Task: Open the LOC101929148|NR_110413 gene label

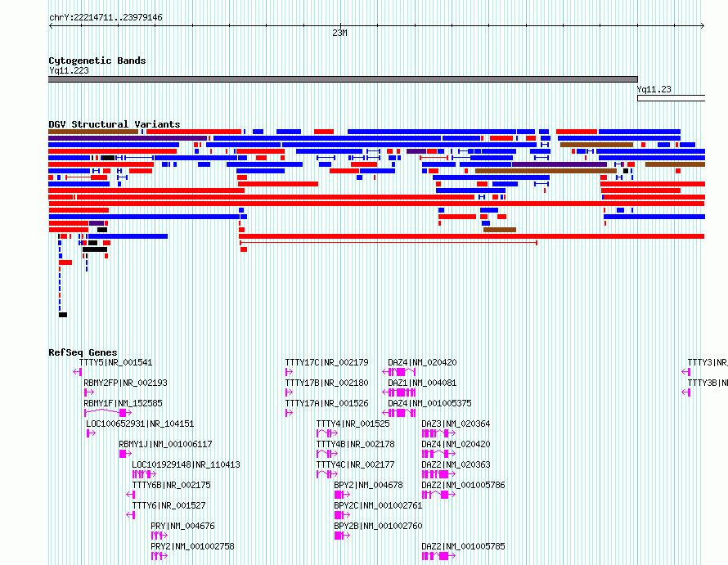Action: [186, 464]
